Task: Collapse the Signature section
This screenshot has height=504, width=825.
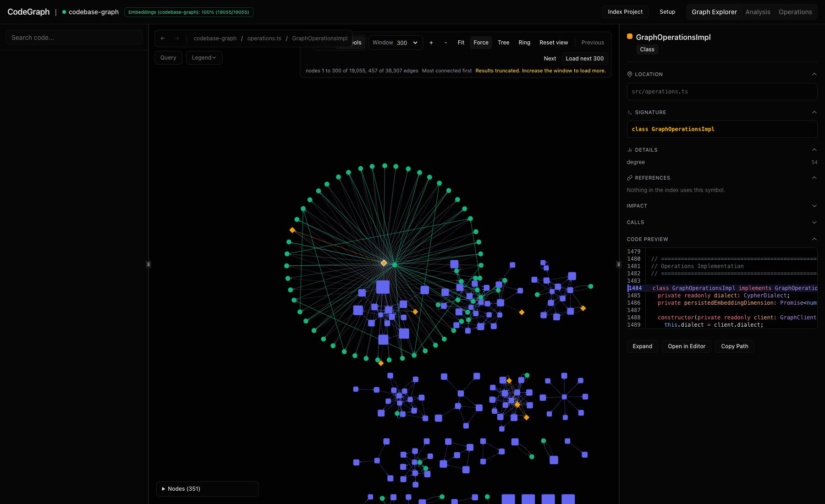Action: click(x=814, y=112)
